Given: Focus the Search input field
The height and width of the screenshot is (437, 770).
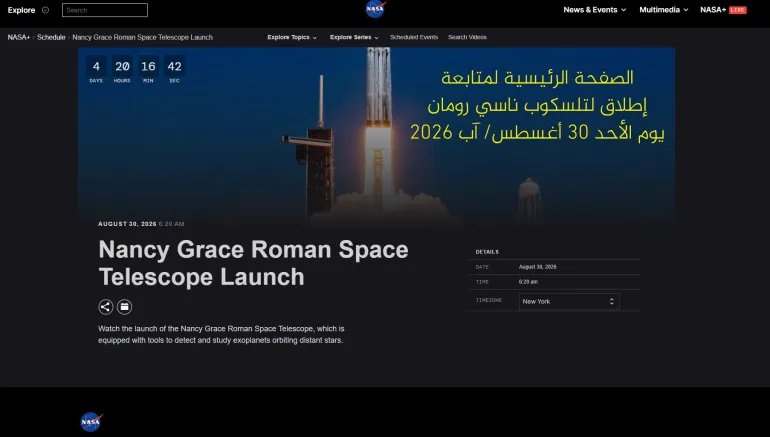Looking at the screenshot, I should pyautogui.click(x=105, y=10).
